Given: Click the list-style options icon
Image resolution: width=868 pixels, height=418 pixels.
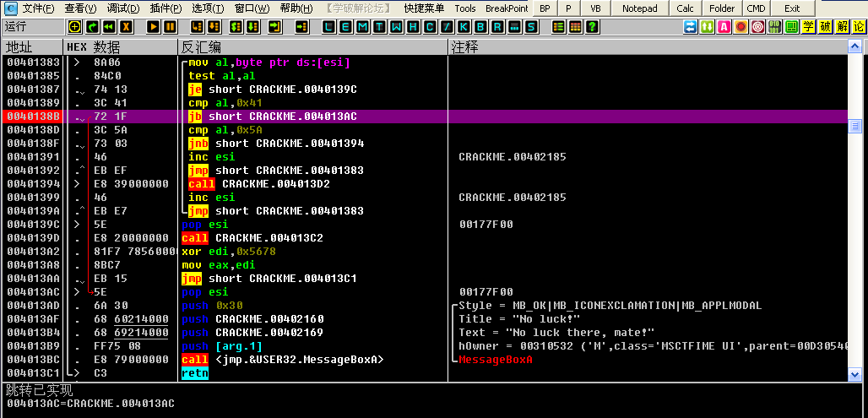Looking at the screenshot, I should (x=559, y=26).
